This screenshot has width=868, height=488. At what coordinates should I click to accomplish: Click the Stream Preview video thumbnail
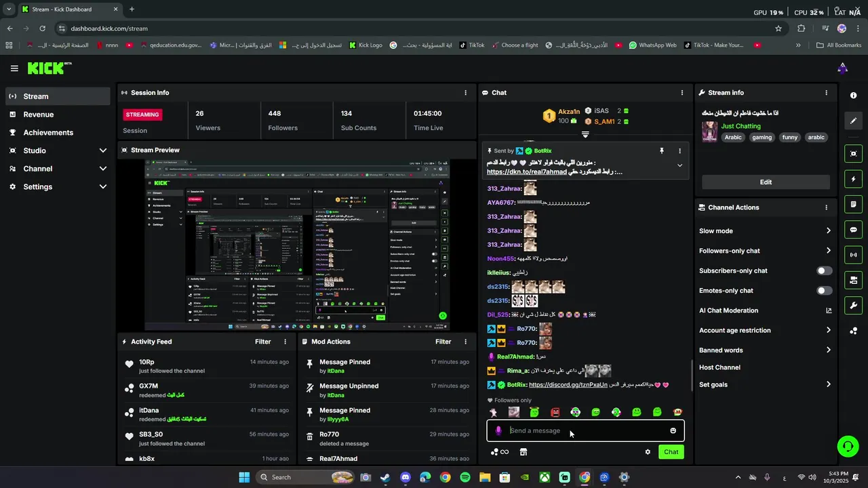[x=297, y=245]
